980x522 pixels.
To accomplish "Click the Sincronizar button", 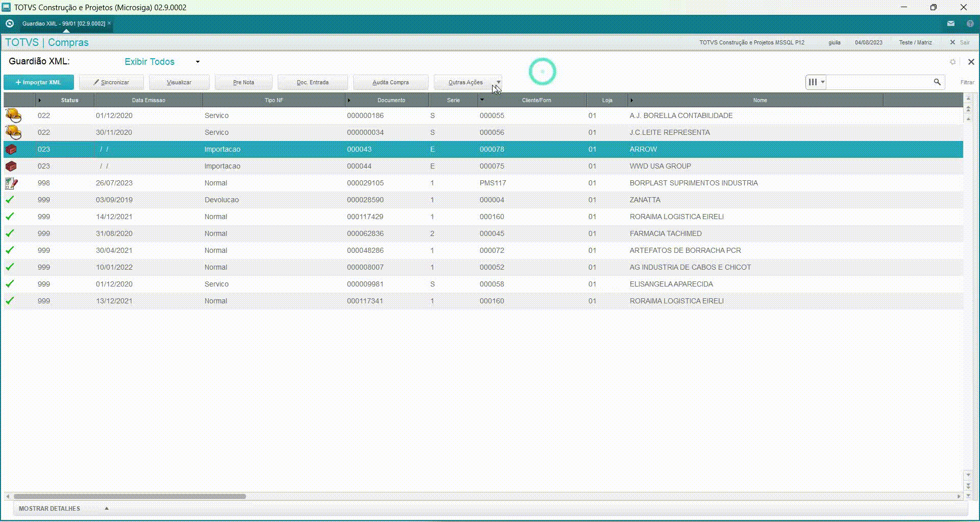I will pyautogui.click(x=111, y=82).
